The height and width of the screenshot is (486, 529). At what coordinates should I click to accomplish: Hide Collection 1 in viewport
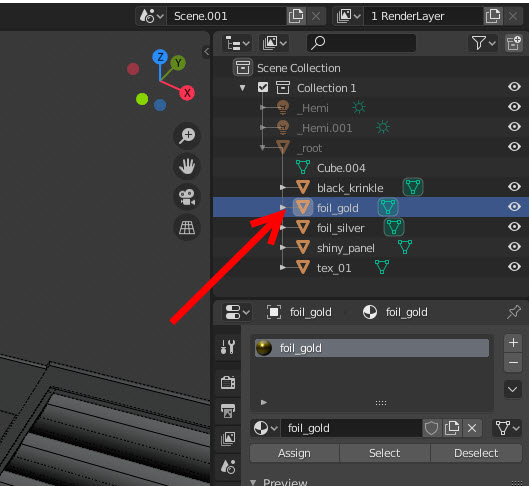pyautogui.click(x=514, y=87)
